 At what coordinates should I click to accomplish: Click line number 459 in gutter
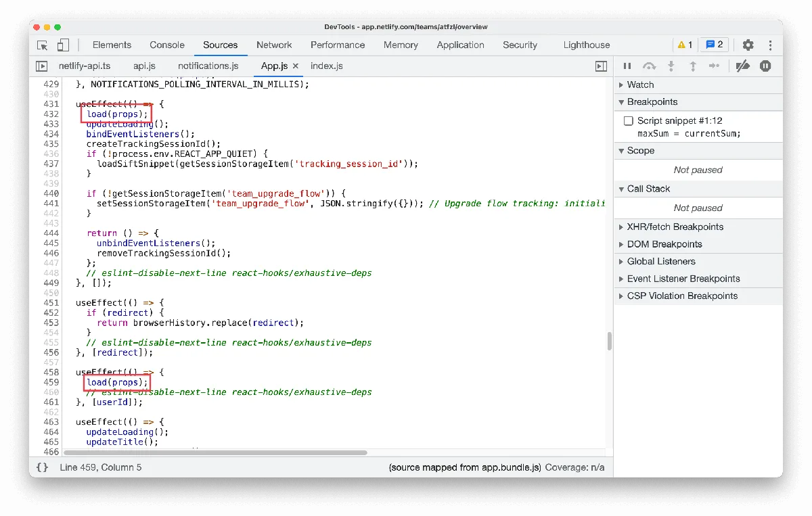pyautogui.click(x=51, y=382)
